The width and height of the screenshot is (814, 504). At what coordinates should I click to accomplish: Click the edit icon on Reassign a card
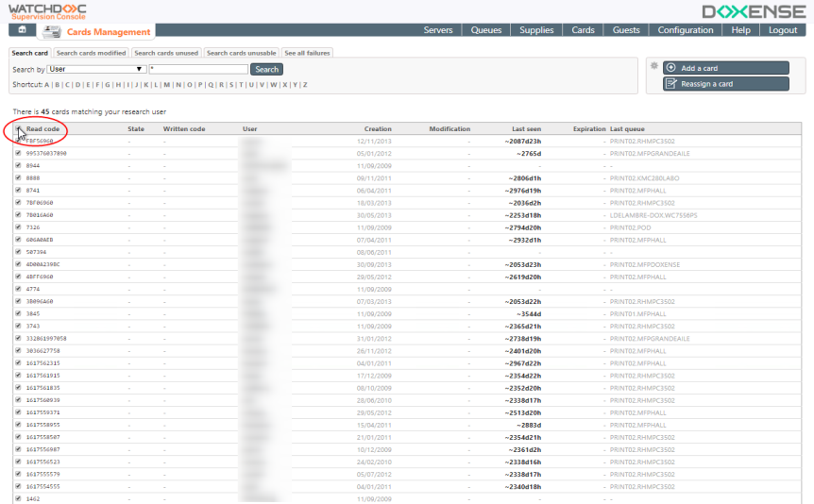(670, 84)
